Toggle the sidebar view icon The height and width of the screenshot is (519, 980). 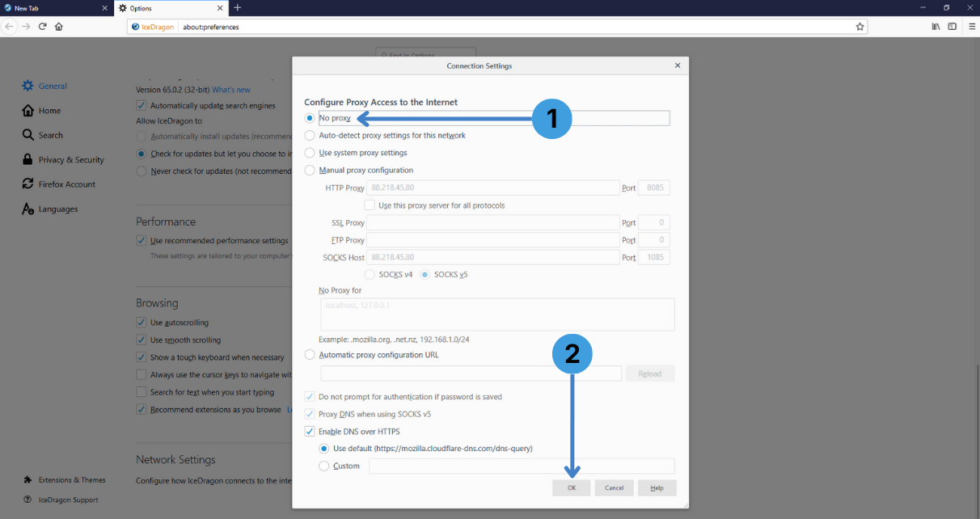tap(953, 27)
